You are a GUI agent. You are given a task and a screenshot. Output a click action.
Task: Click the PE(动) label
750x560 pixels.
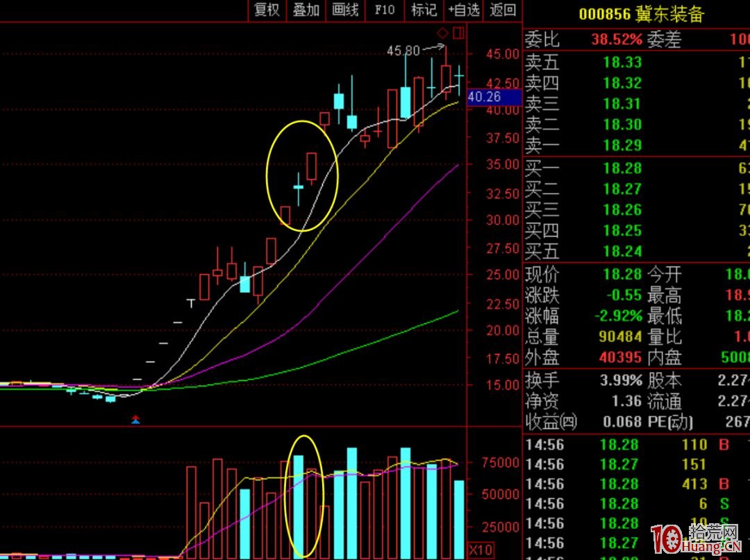pos(671,422)
